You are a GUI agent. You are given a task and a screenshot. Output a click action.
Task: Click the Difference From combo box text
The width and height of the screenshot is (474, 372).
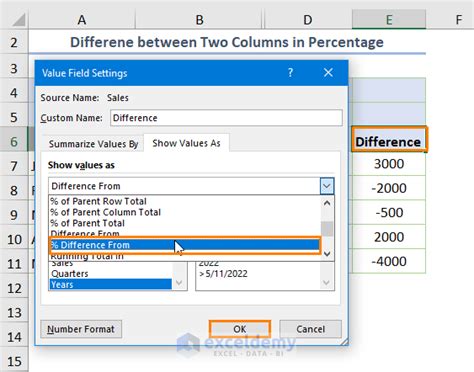86,186
